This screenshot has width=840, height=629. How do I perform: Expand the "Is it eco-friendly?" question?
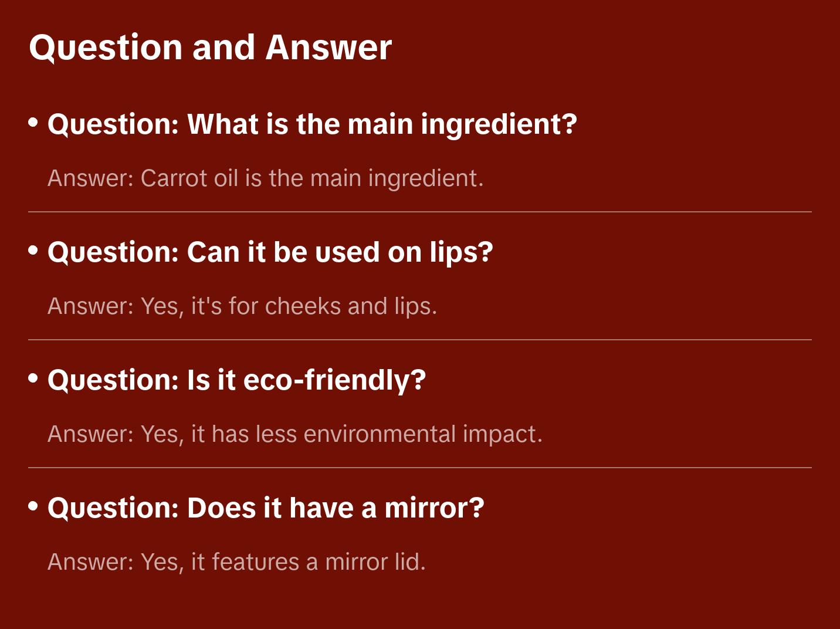(x=236, y=380)
